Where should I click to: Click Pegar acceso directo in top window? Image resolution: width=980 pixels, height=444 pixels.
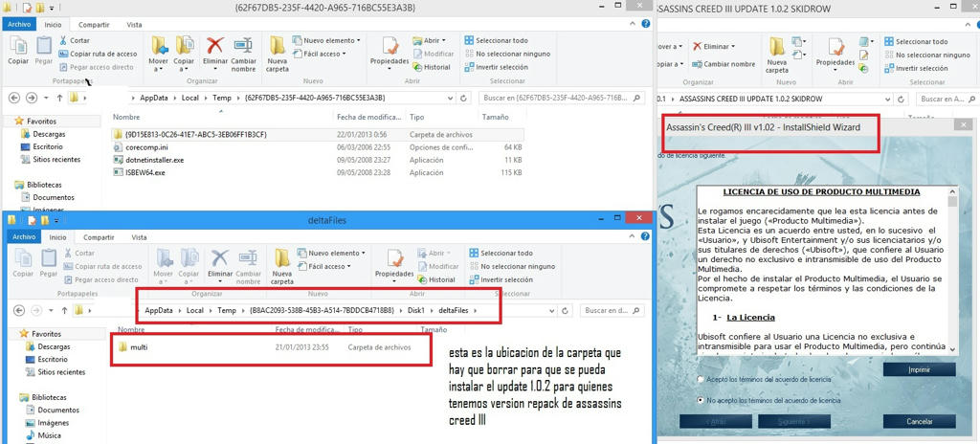97,67
